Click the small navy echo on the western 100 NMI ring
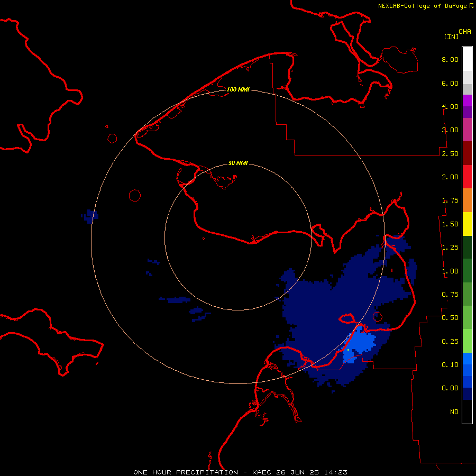Image resolution: width=476 pixels, height=476 pixels. click(90, 216)
